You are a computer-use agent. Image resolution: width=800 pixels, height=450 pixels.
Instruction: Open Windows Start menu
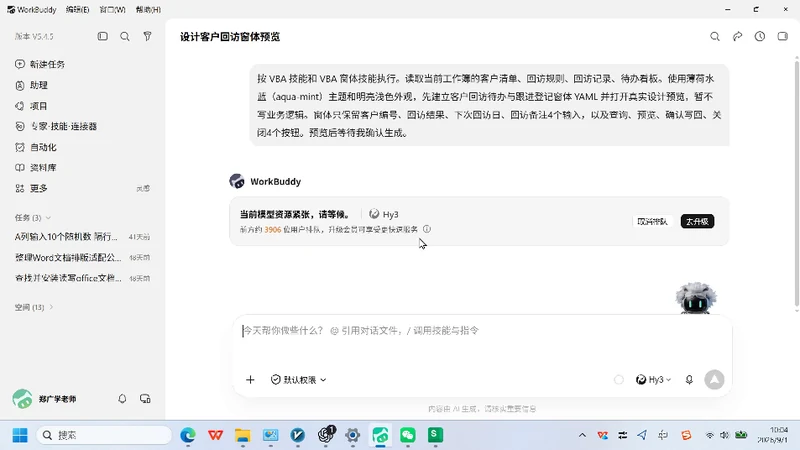pyautogui.click(x=20, y=435)
